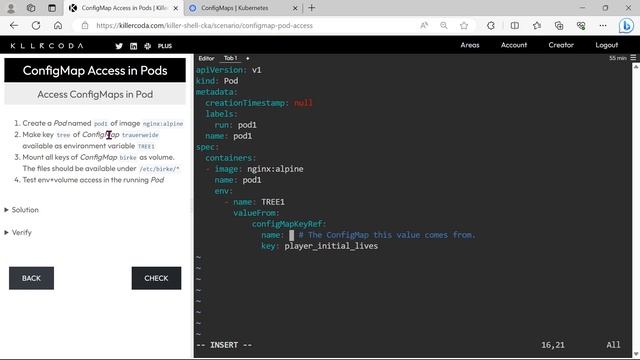Open Killercoda Twitter icon
Screen dimensions: 640x360
(119, 46)
